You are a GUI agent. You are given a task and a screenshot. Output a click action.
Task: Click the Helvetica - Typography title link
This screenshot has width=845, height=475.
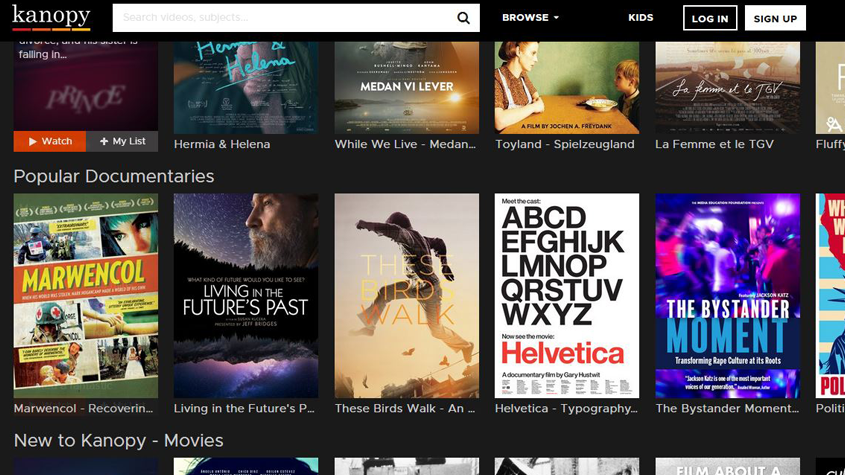click(566, 409)
